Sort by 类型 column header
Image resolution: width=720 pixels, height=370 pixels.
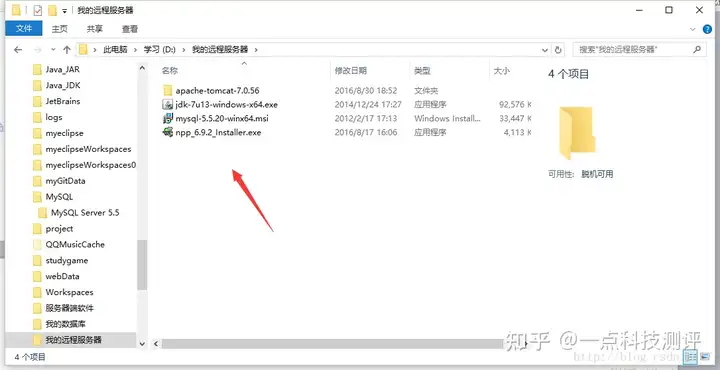(422, 71)
